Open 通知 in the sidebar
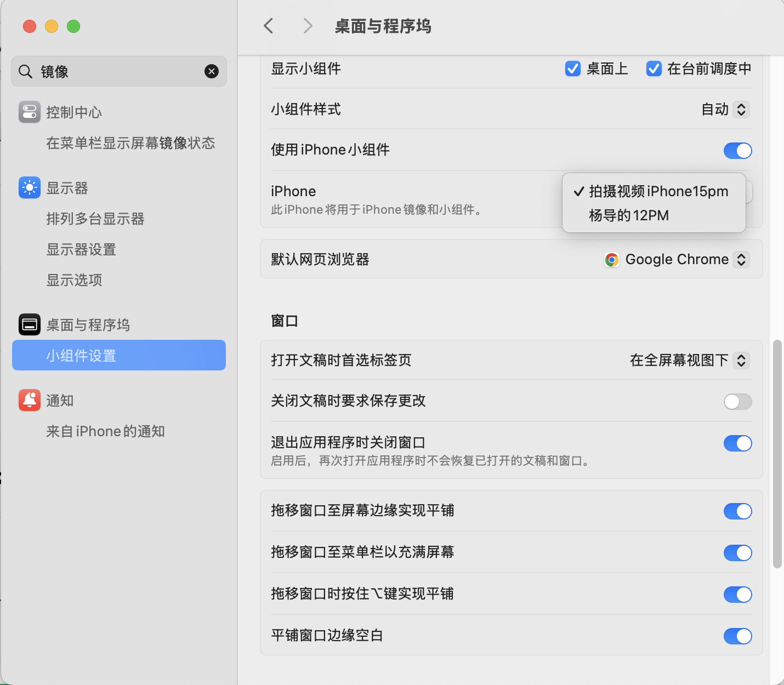Screen dimensions: 784x685 (x=119, y=400)
